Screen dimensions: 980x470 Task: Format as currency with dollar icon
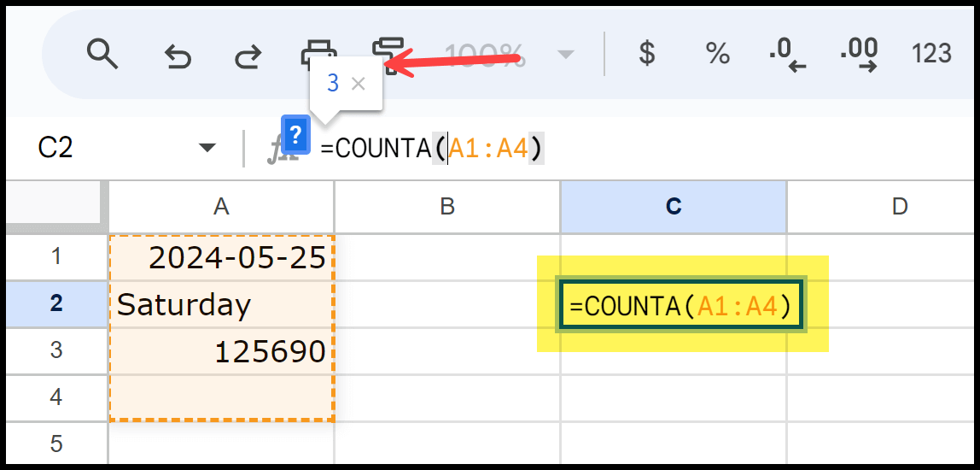click(647, 54)
